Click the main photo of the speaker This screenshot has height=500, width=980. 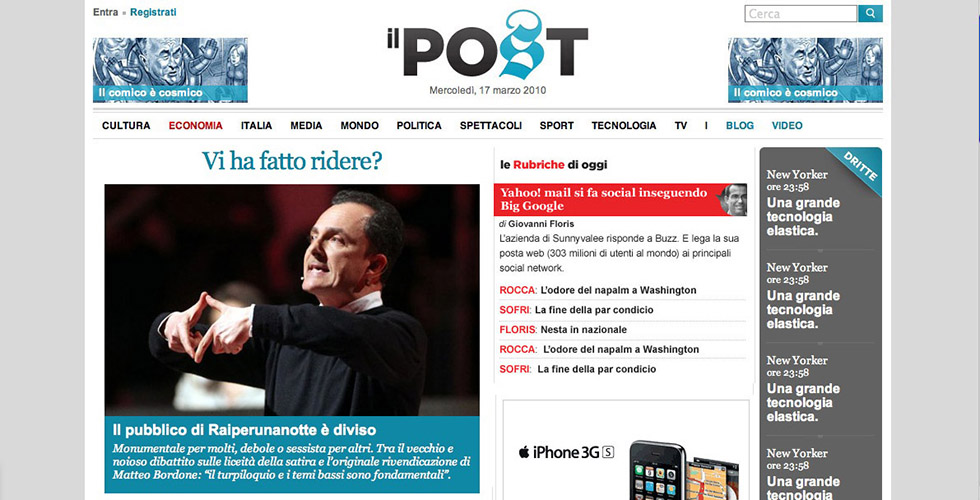[x=292, y=300]
